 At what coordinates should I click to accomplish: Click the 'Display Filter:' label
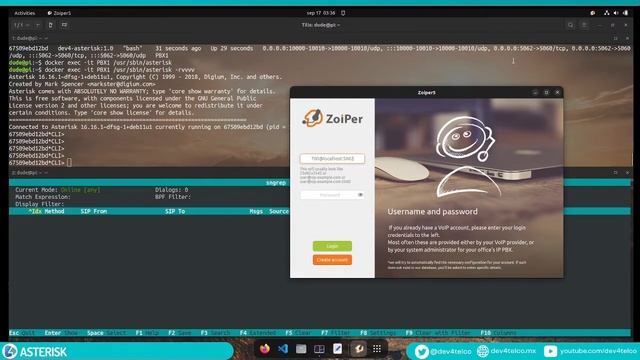tap(40, 204)
